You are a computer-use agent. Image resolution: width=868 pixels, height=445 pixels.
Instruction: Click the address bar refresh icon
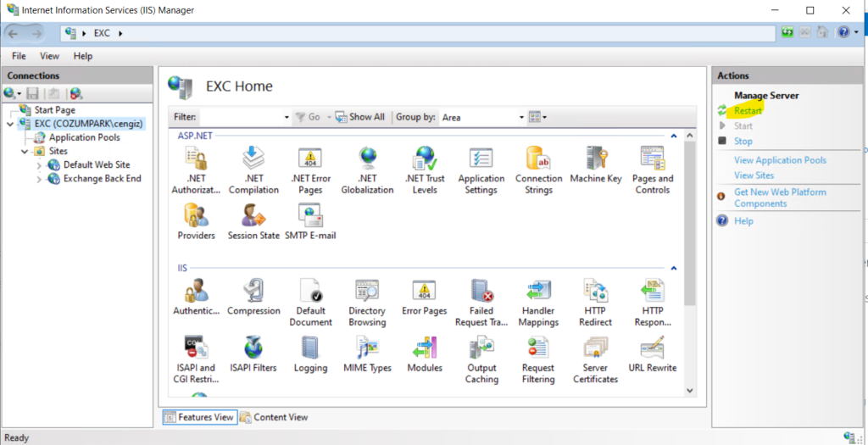(x=787, y=33)
